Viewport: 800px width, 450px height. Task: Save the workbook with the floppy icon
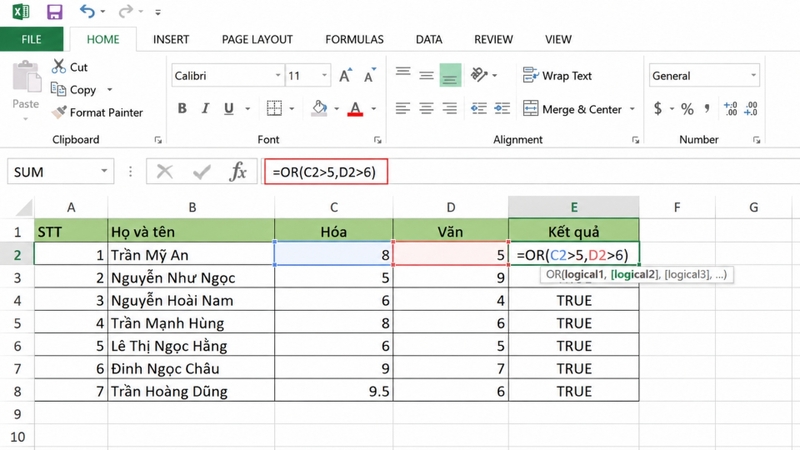pos(54,11)
